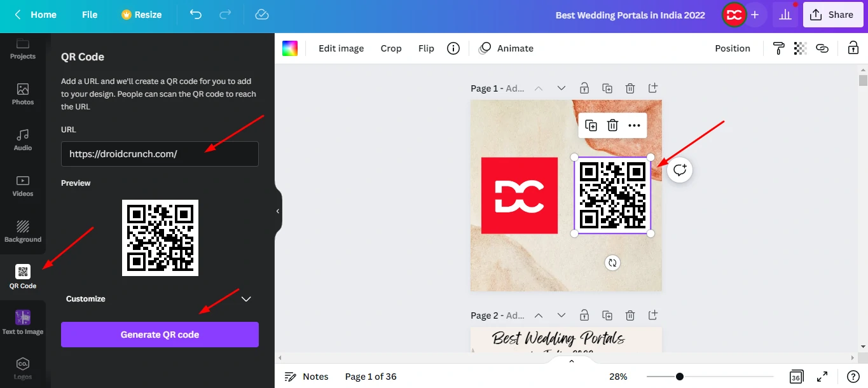Duplicate Page 2
Screen dimensions: 868x388
(607, 315)
